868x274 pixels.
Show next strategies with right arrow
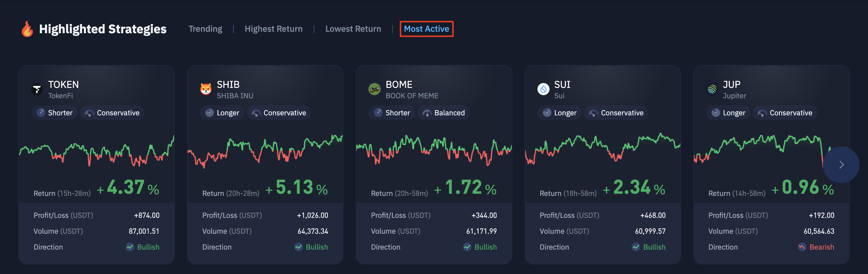841,165
